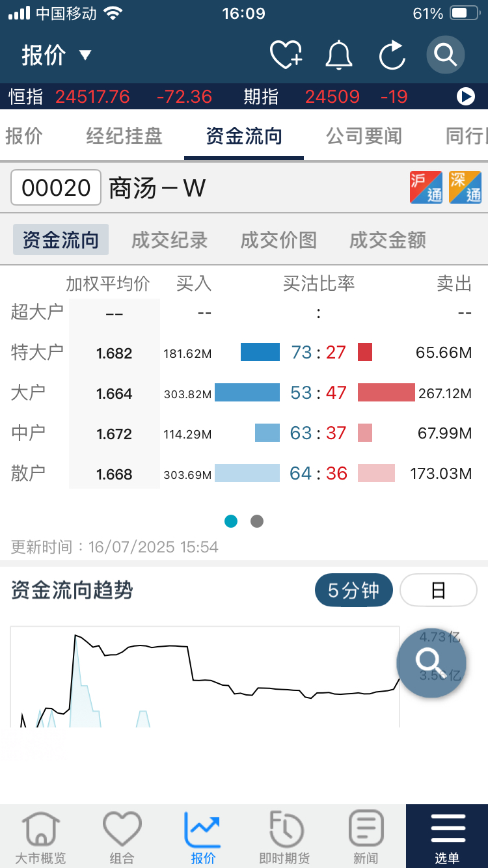Open 即时期货 from the bottom bar
488x868 pixels.
(x=284, y=837)
